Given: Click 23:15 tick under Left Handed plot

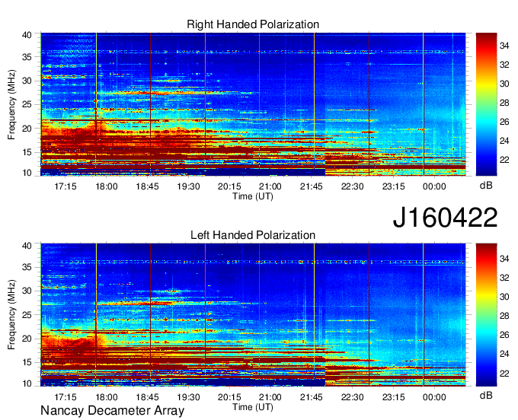Looking at the screenshot, I should coord(393,397).
